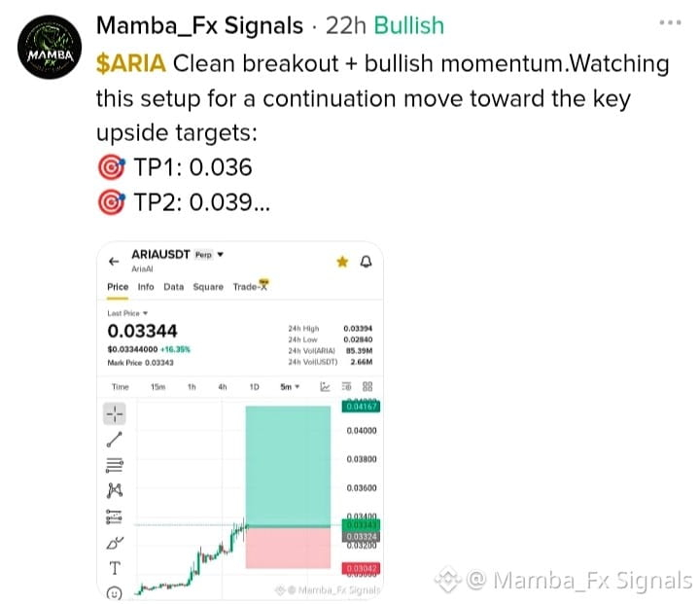700x604 pixels.
Task: Open the $ARIA ticker link
Action: click(131, 63)
